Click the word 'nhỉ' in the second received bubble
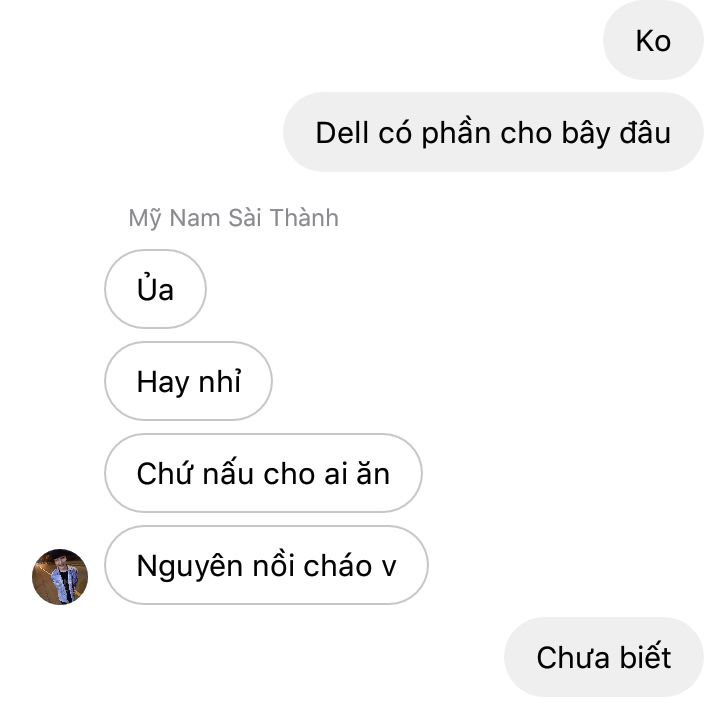The height and width of the screenshot is (709, 720). tap(220, 381)
